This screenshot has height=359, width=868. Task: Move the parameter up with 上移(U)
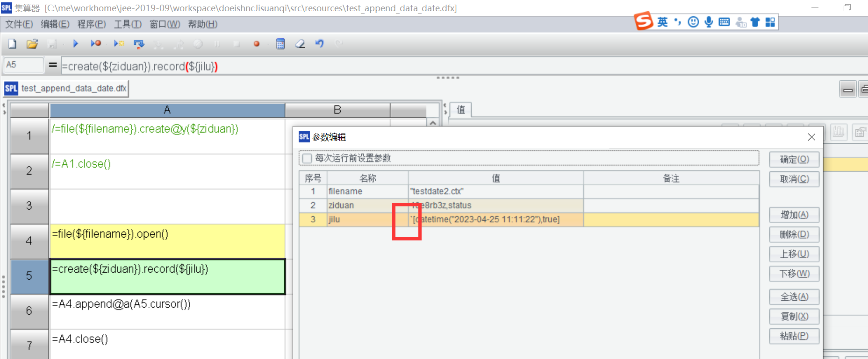pos(794,254)
